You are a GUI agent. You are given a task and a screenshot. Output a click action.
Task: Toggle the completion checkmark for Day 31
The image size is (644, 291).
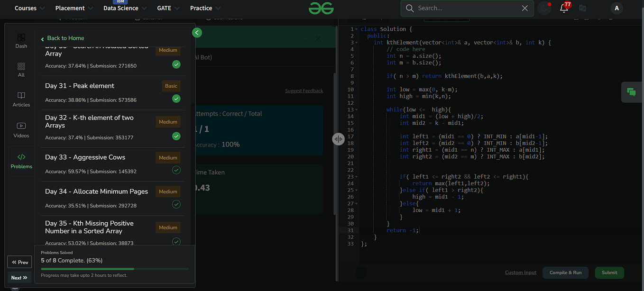click(x=176, y=99)
